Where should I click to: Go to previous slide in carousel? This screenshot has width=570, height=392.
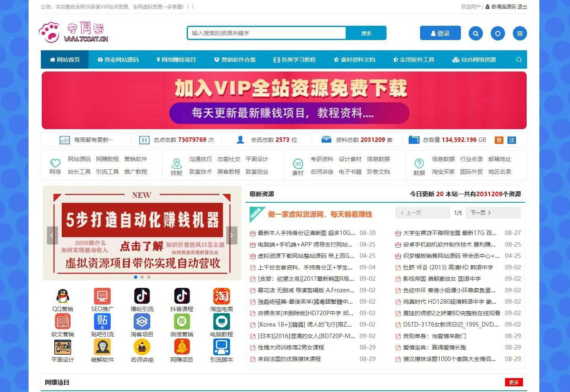tap(52, 235)
